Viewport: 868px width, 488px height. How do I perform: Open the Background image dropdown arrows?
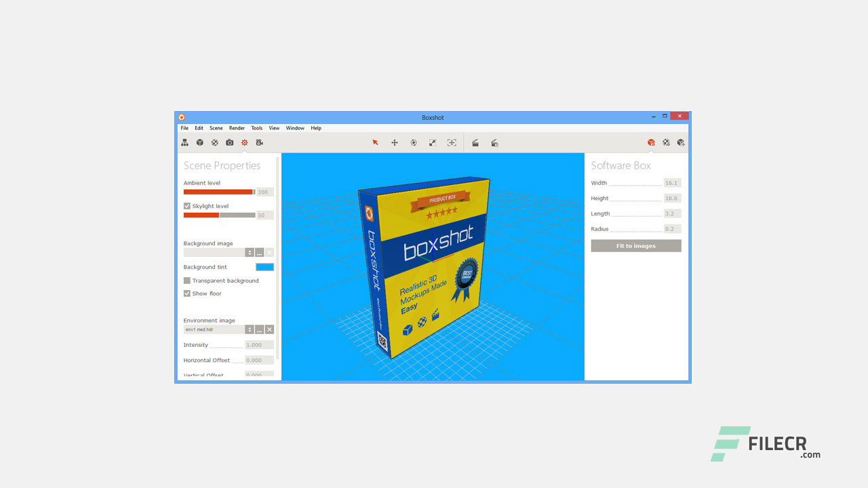click(x=250, y=252)
